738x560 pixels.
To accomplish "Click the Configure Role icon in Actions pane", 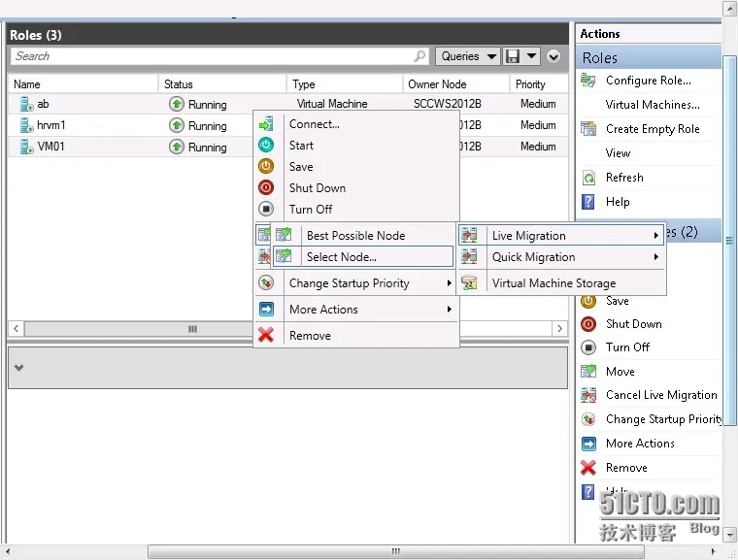I will click(x=587, y=81).
